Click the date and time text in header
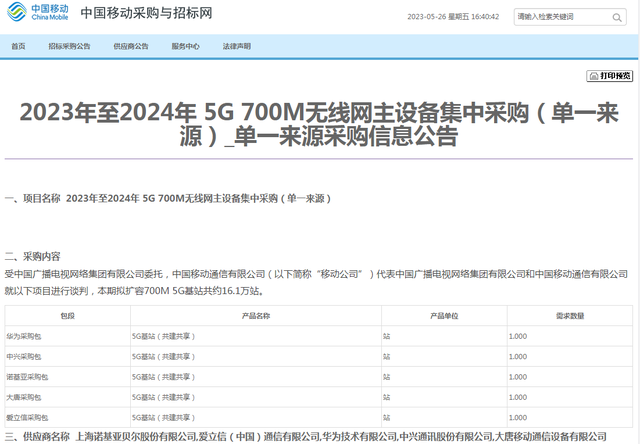Viewport: 640px width, 444px height. (453, 17)
